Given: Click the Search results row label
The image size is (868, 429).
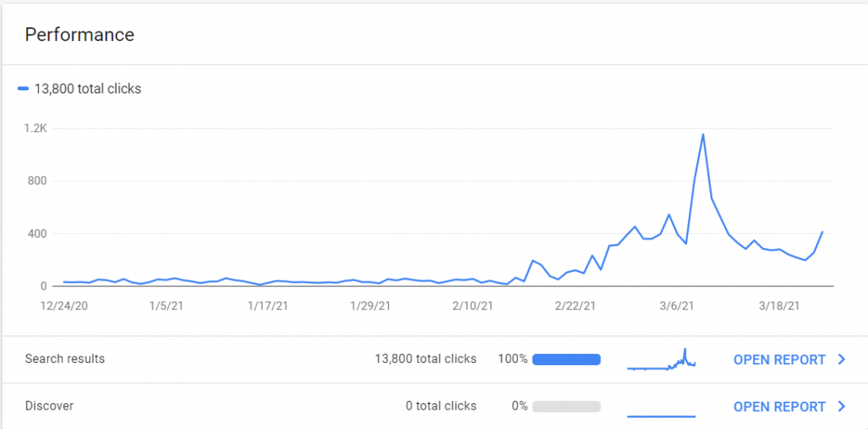Looking at the screenshot, I should pyautogui.click(x=65, y=359).
